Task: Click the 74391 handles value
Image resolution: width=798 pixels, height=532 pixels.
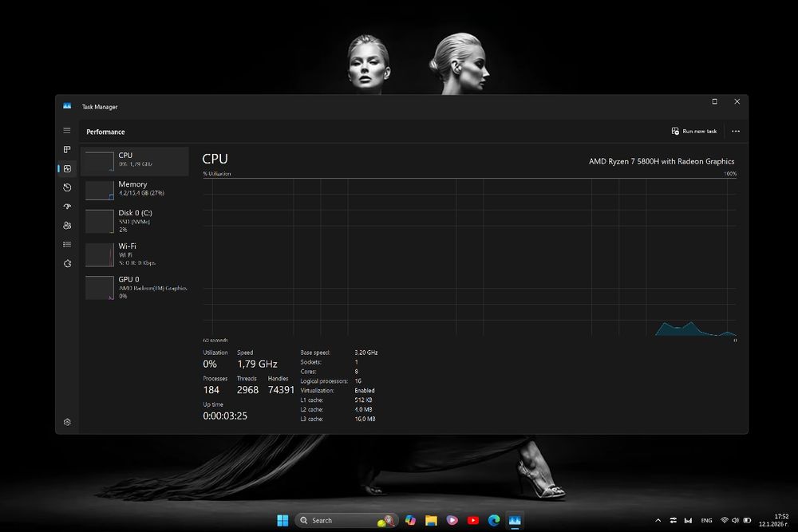Action: click(281, 390)
